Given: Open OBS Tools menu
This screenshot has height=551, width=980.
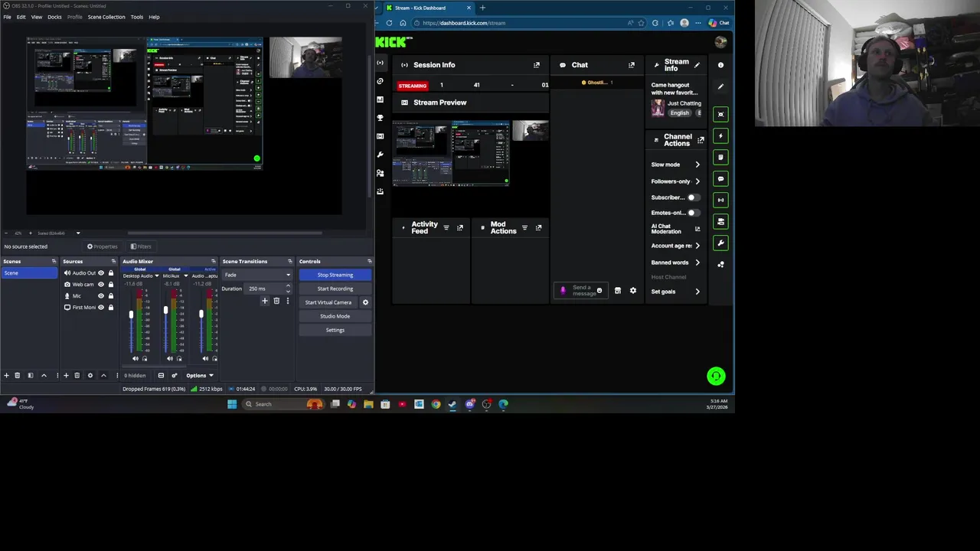Looking at the screenshot, I should [x=136, y=17].
